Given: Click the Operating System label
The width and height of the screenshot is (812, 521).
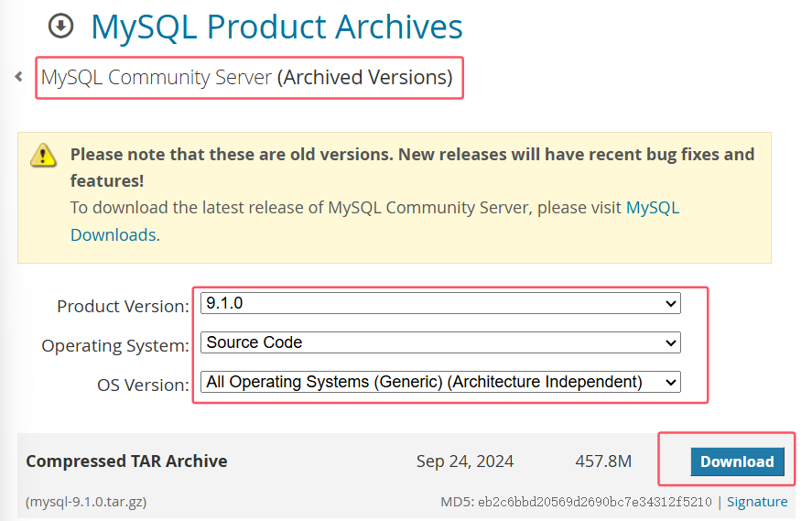Looking at the screenshot, I should pos(115,345).
